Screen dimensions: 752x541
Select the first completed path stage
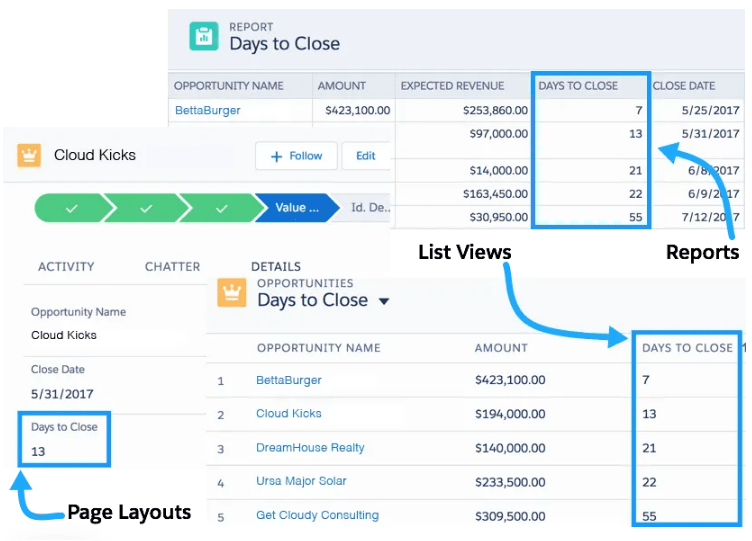(72, 208)
